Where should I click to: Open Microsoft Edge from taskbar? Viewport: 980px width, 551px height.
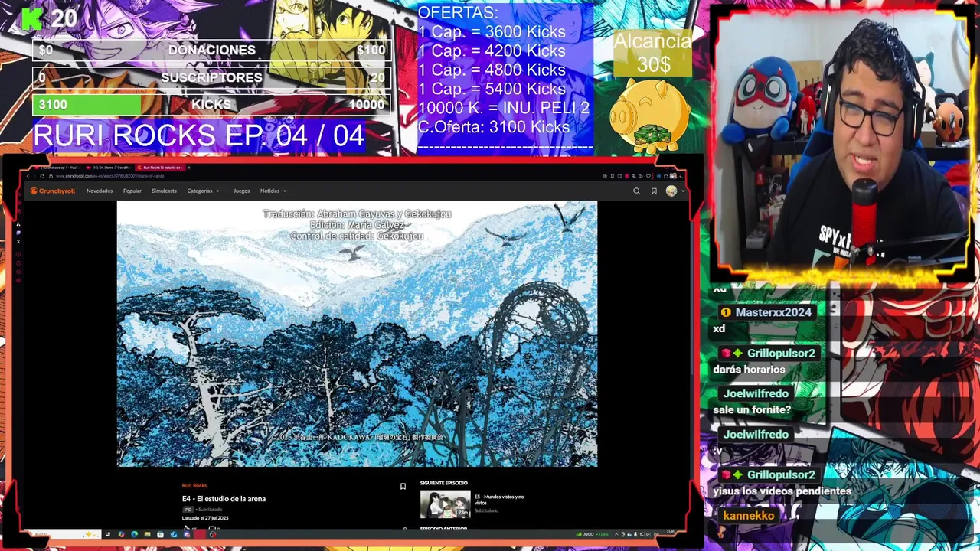pos(134,534)
